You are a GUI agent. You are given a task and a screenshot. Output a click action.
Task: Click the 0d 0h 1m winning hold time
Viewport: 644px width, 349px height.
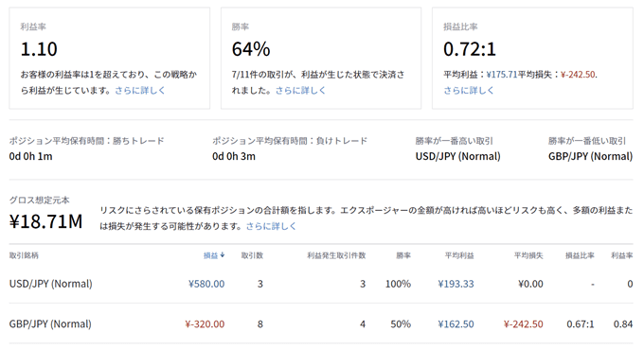(x=31, y=156)
